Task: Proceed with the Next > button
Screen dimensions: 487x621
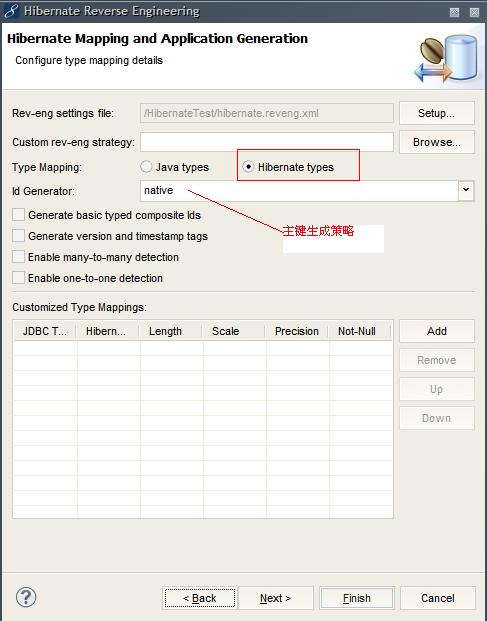Action: [x=276, y=598]
